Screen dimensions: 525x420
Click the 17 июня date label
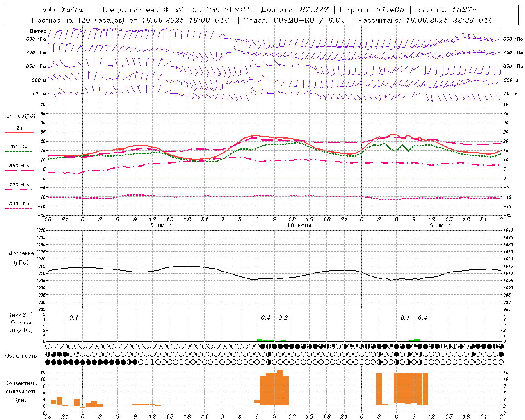[160, 226]
